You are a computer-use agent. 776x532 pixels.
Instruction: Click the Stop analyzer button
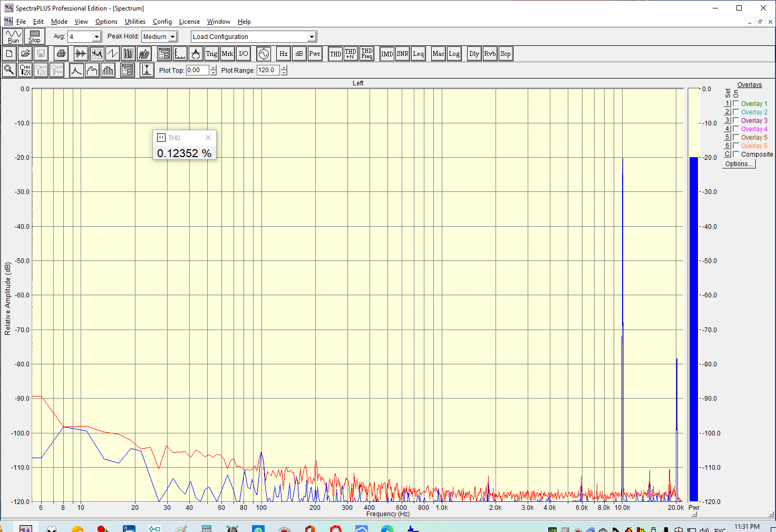point(34,36)
